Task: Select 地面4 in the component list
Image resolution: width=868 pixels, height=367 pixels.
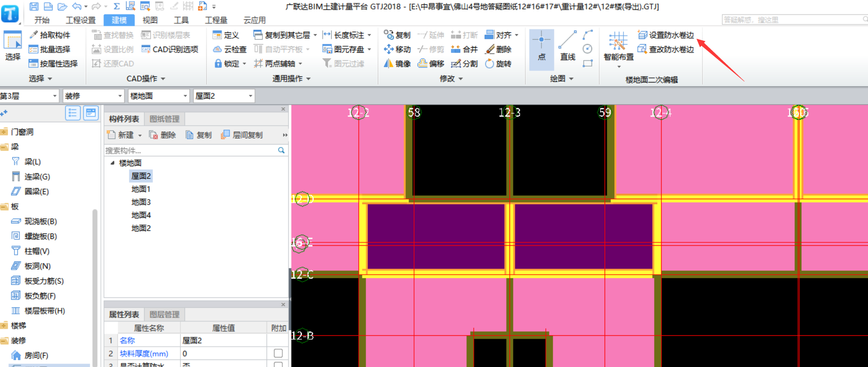Action: point(141,215)
